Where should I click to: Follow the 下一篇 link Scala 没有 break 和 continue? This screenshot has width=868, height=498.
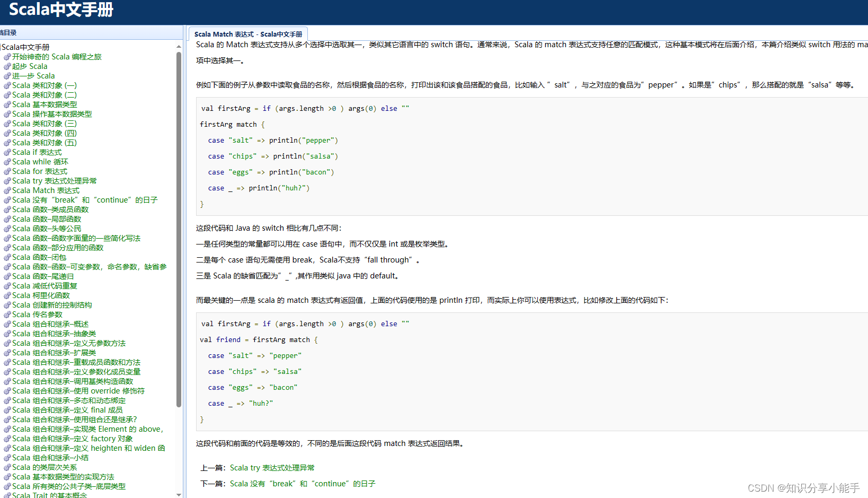(303, 484)
